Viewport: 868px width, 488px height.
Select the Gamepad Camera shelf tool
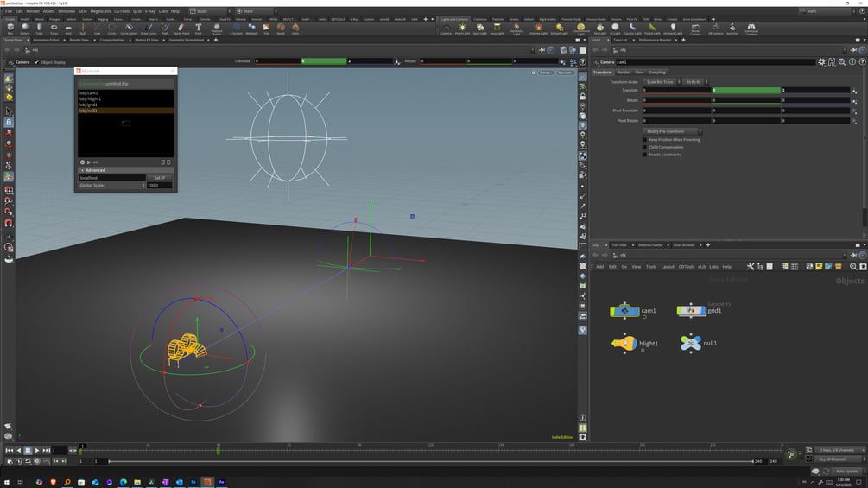pyautogui.click(x=751, y=29)
